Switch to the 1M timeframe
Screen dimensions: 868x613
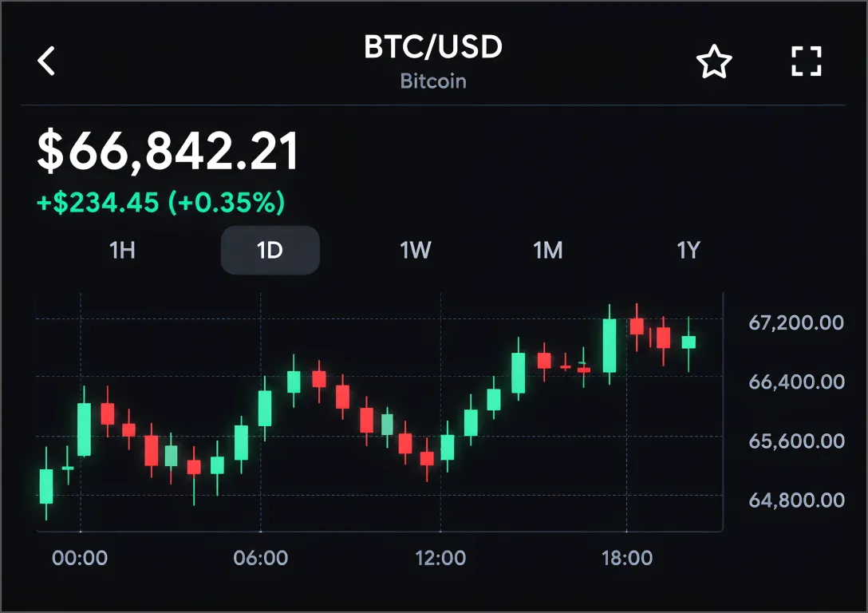548,251
